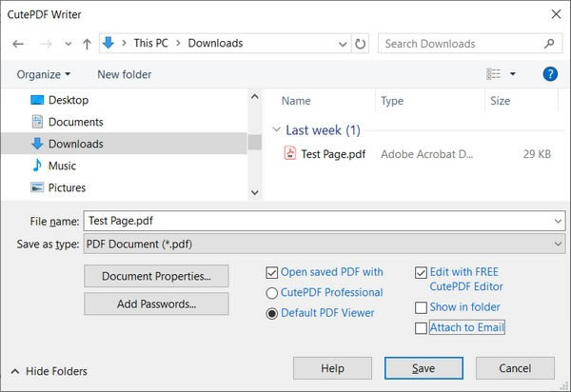Image resolution: width=571 pixels, height=392 pixels.
Task: Enable the Show in folder checkbox
Action: pos(421,307)
